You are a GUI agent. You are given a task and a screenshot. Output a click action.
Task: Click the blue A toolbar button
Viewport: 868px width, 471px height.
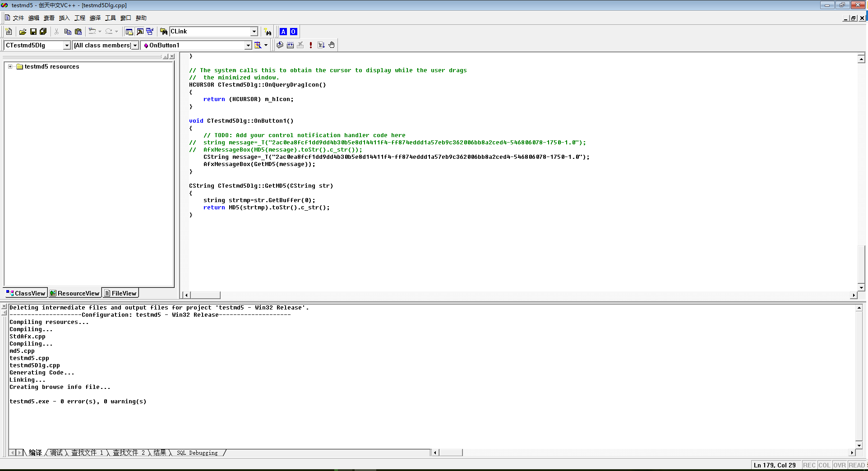click(283, 32)
